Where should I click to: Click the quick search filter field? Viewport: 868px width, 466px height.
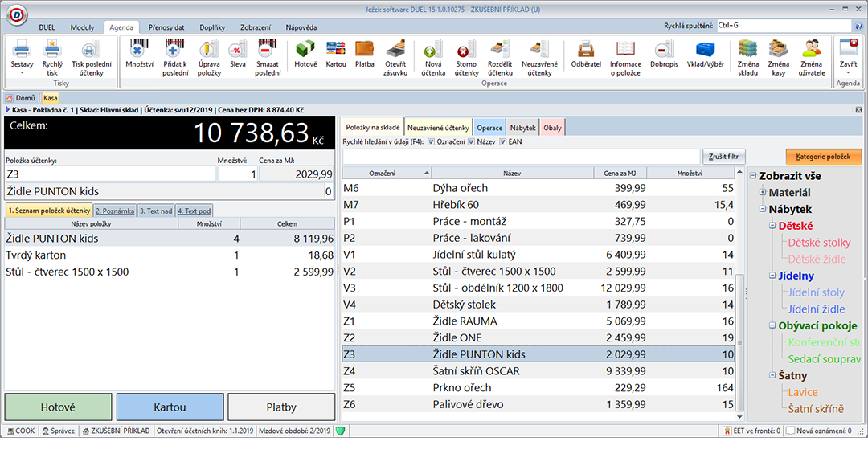[x=521, y=157]
